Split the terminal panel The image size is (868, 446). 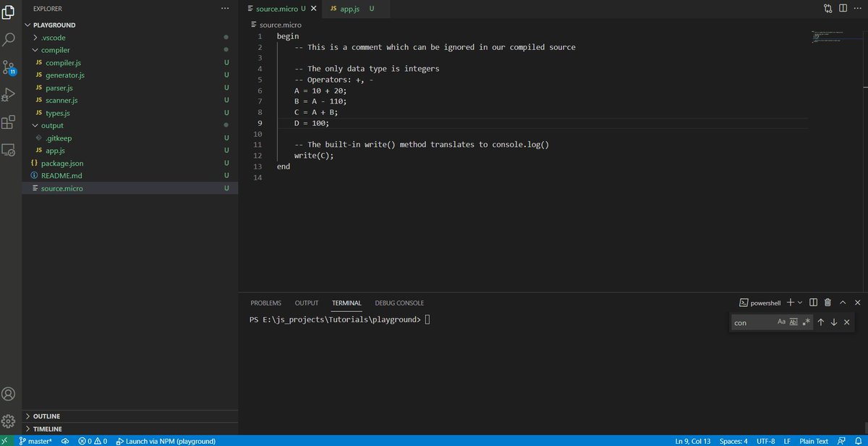814,303
